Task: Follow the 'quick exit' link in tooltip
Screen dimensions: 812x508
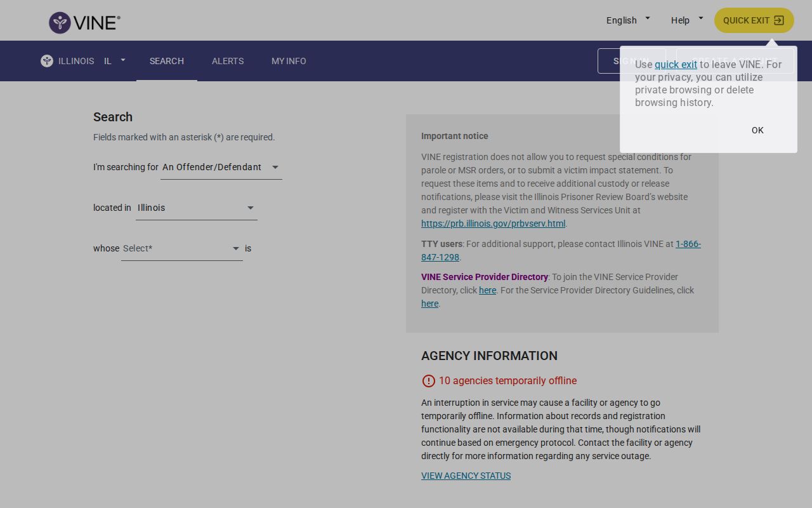Action: [676, 64]
